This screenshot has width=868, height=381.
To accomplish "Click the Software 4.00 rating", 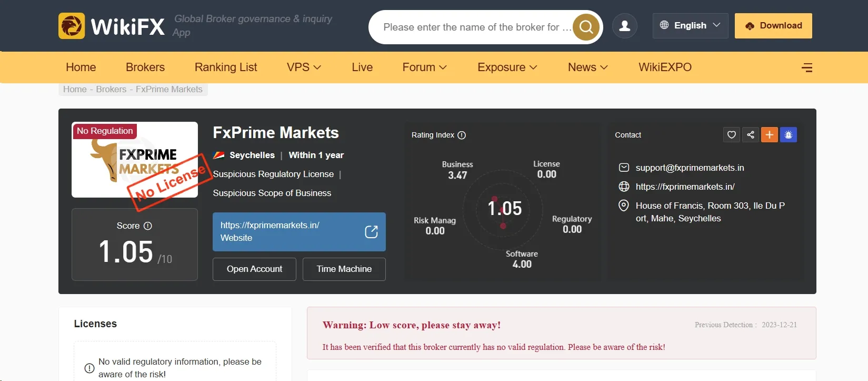I will (522, 259).
